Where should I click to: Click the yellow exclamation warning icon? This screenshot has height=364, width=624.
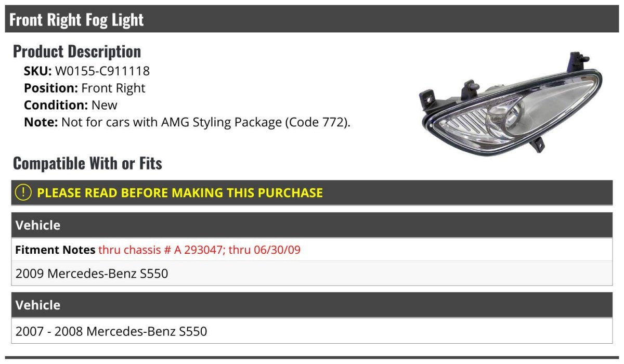point(23,192)
